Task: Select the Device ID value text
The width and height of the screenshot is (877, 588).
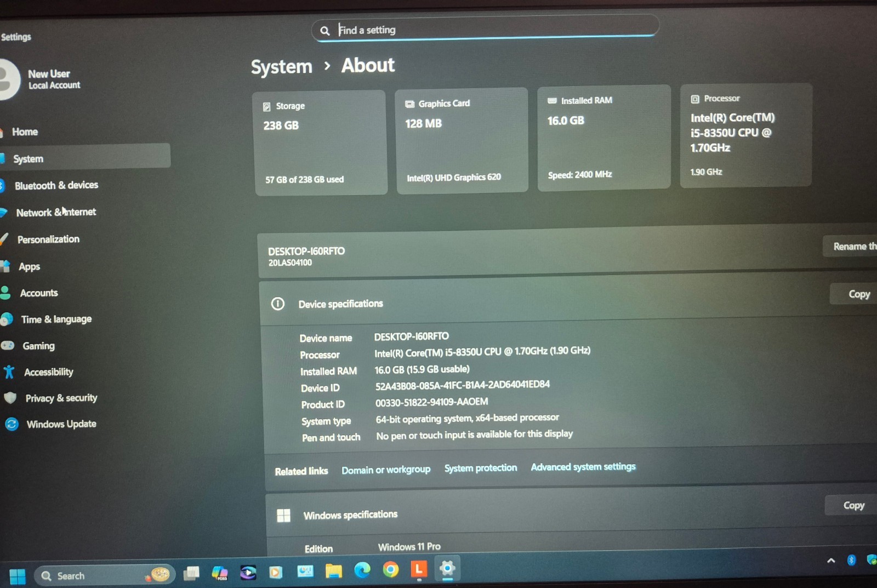Action: pos(462,385)
